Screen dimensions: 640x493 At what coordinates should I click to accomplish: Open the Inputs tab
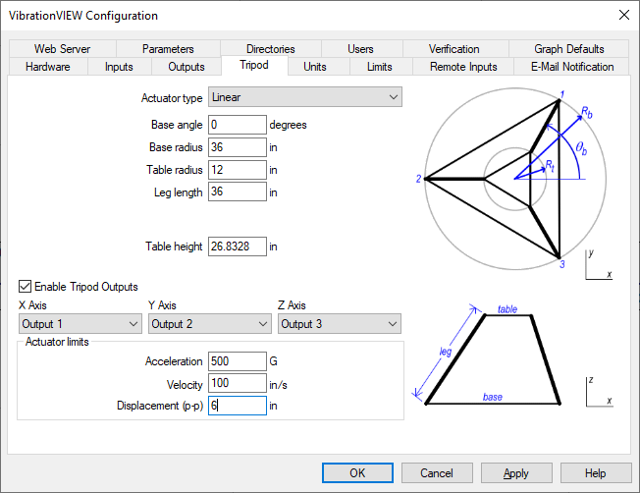pos(119,67)
